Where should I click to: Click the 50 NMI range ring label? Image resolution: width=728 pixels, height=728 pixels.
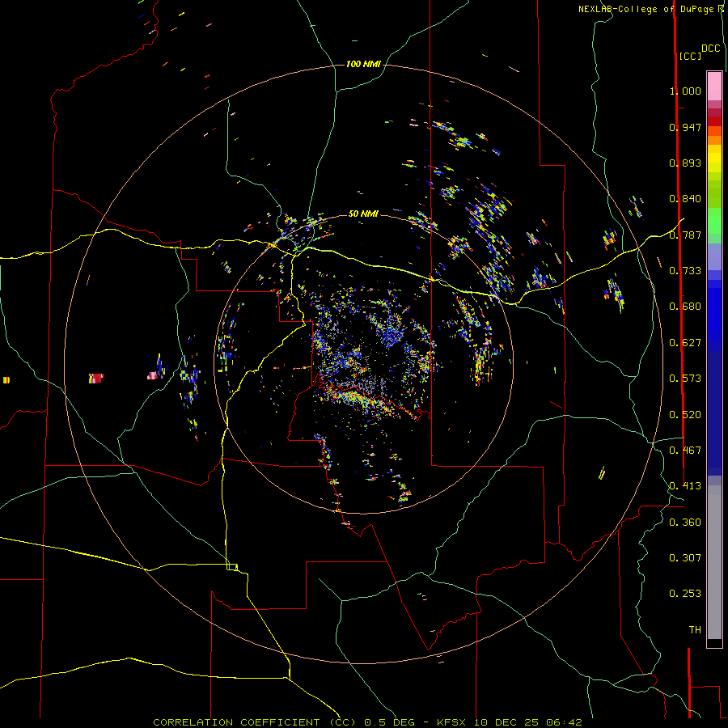tap(363, 214)
